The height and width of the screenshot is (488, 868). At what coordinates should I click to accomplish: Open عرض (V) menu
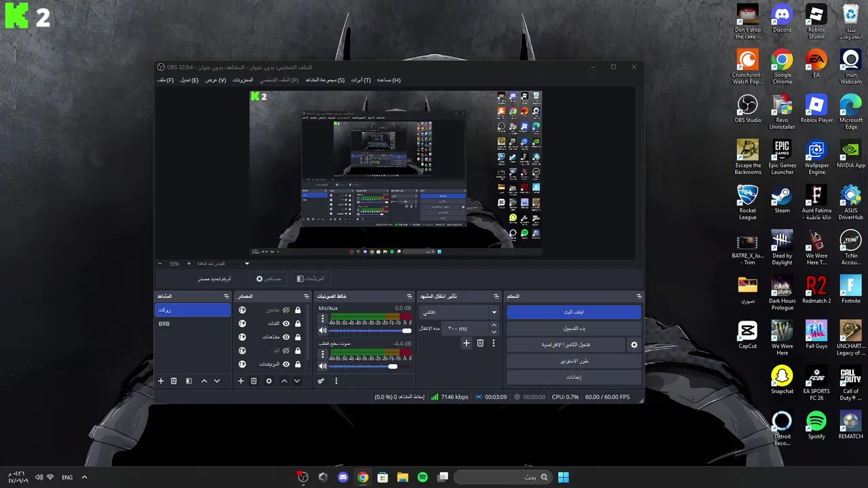tap(216, 80)
